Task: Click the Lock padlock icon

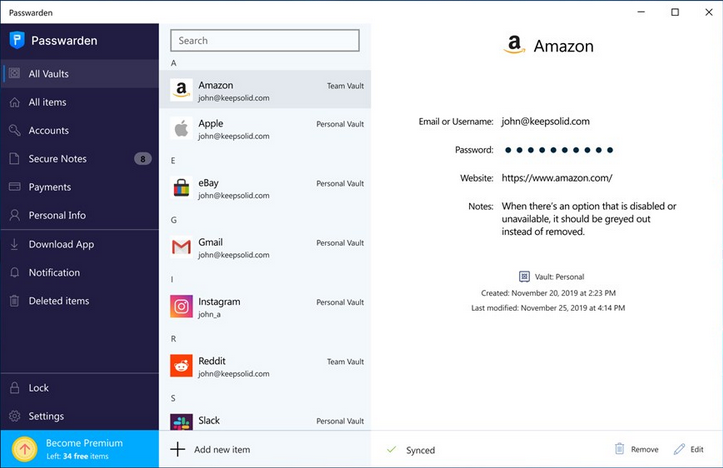Action: click(15, 387)
